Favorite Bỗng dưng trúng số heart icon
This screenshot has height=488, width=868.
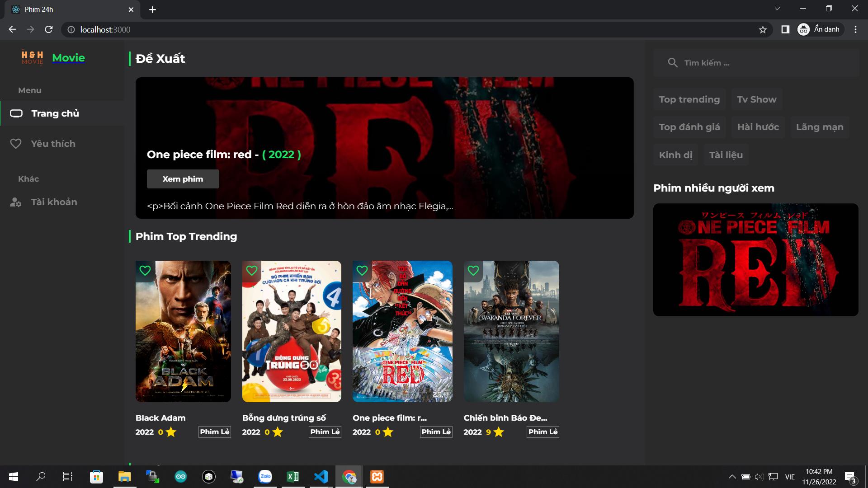pyautogui.click(x=252, y=271)
